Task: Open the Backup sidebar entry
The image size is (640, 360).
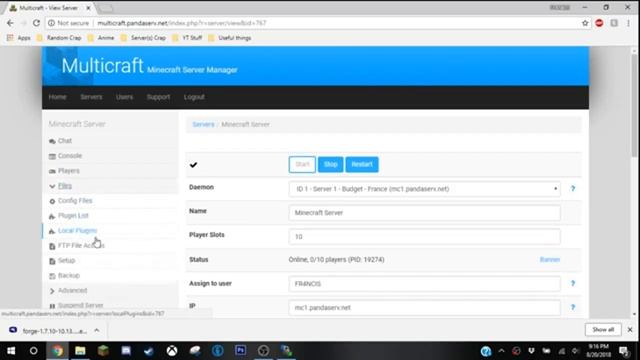Action: coord(69,276)
